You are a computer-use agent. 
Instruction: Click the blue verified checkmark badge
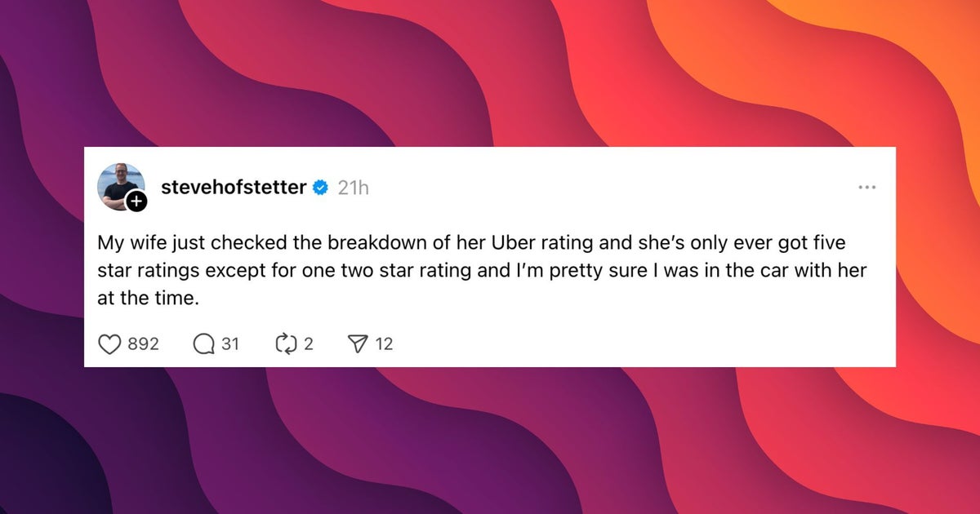pos(321,188)
